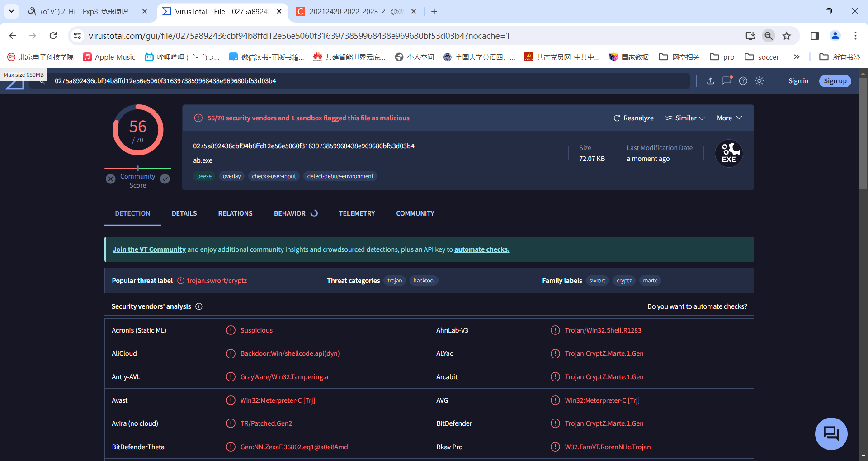Click Do you want to automate checks

click(697, 306)
